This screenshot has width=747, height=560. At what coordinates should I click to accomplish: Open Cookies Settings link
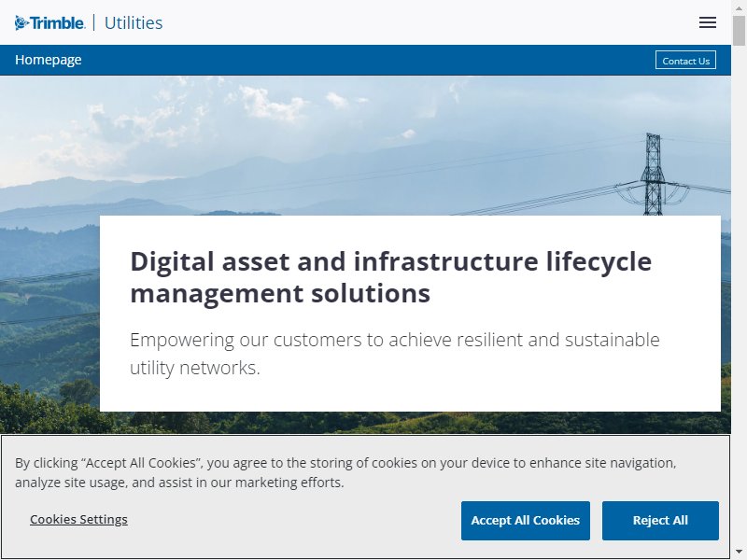tap(78, 519)
